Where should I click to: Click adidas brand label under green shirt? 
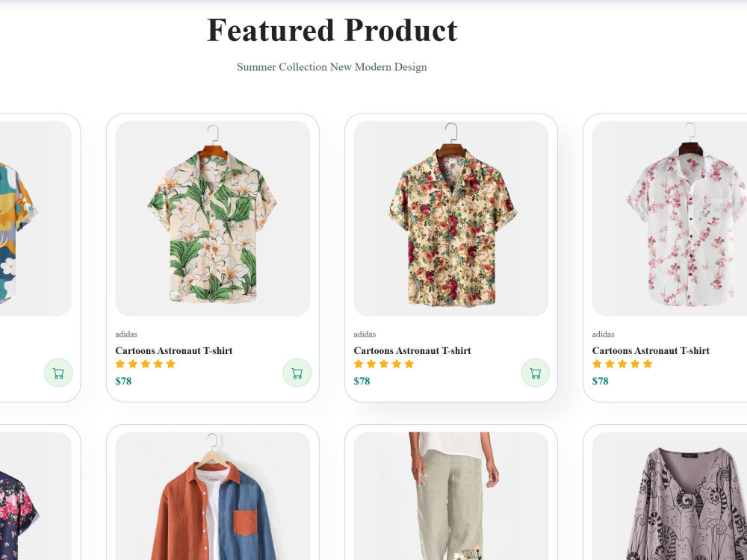pos(126,335)
